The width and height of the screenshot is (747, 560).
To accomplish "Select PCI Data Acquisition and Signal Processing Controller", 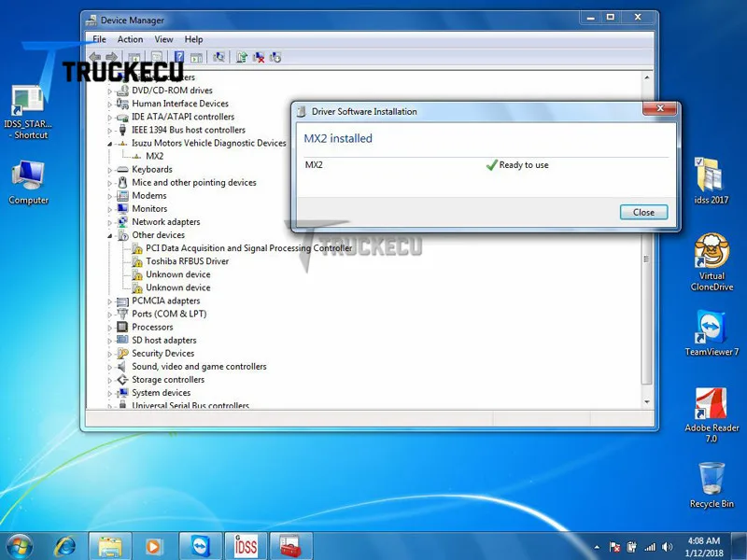I will 248,248.
